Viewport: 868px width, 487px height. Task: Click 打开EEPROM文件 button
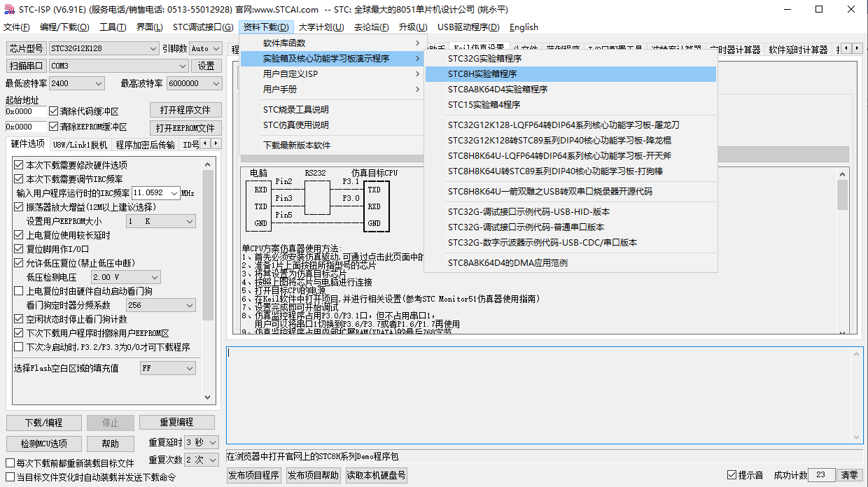185,128
